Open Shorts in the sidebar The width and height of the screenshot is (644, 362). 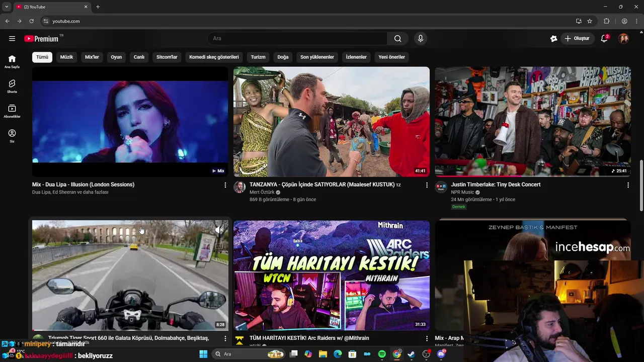[x=12, y=86]
